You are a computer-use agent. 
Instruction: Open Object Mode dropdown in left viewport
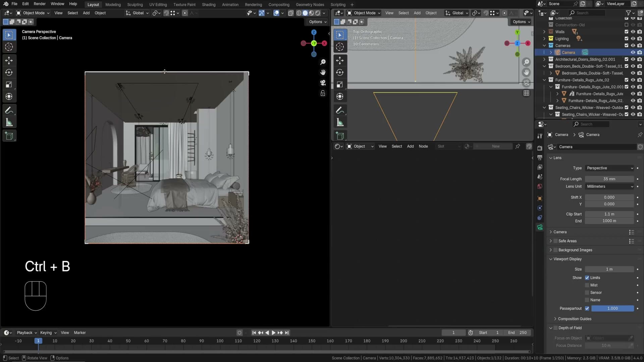(33, 13)
